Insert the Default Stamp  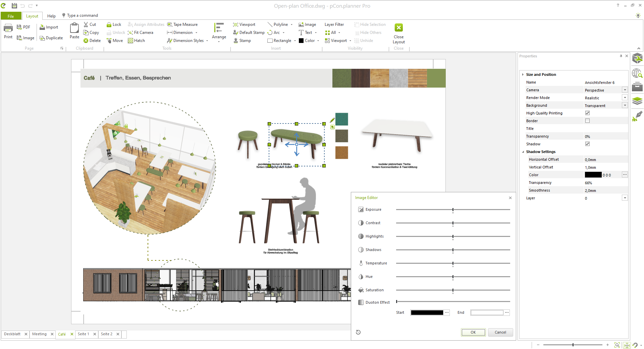click(249, 33)
